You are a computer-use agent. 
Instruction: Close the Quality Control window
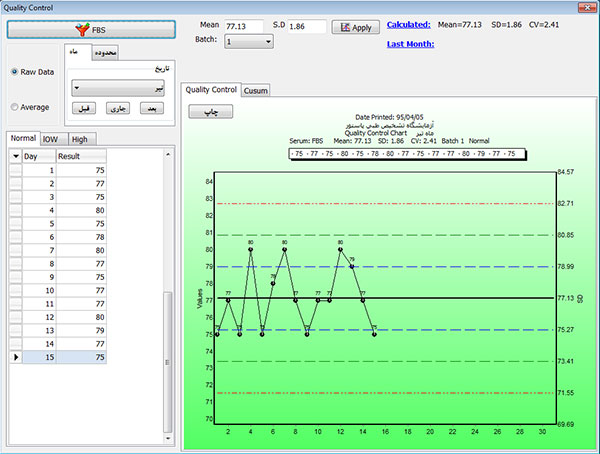coord(587,7)
